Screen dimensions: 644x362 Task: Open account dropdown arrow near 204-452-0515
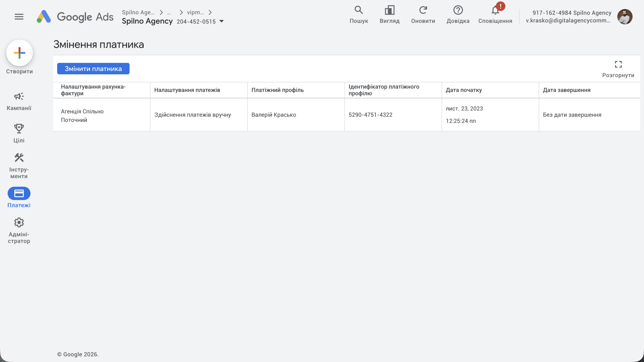point(221,21)
